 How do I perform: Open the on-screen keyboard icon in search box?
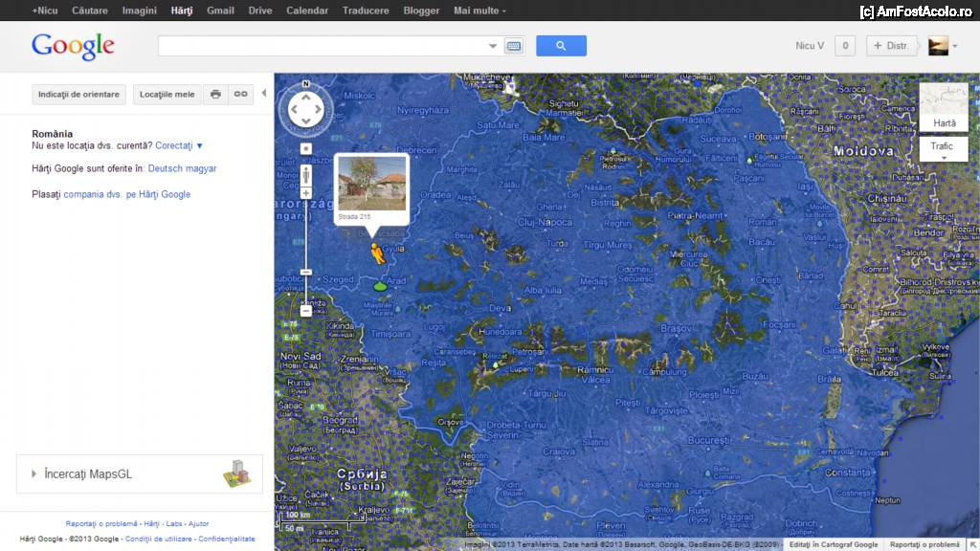pos(514,46)
